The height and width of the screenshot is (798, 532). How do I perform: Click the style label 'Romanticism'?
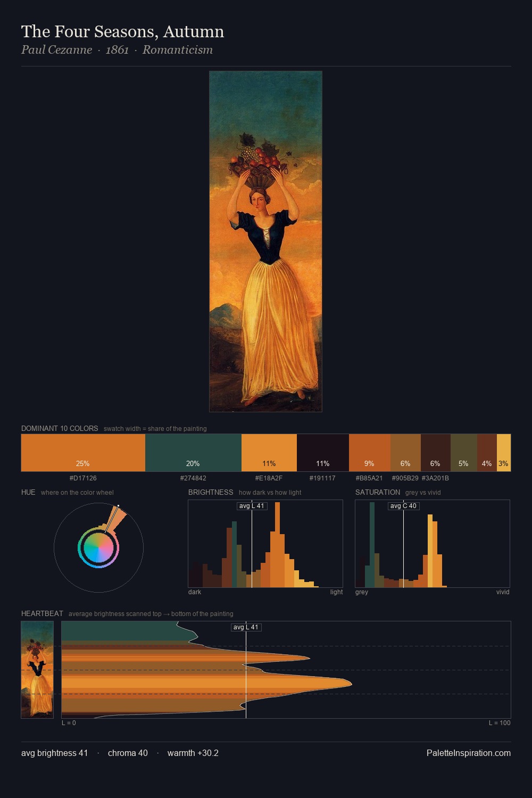coord(178,50)
